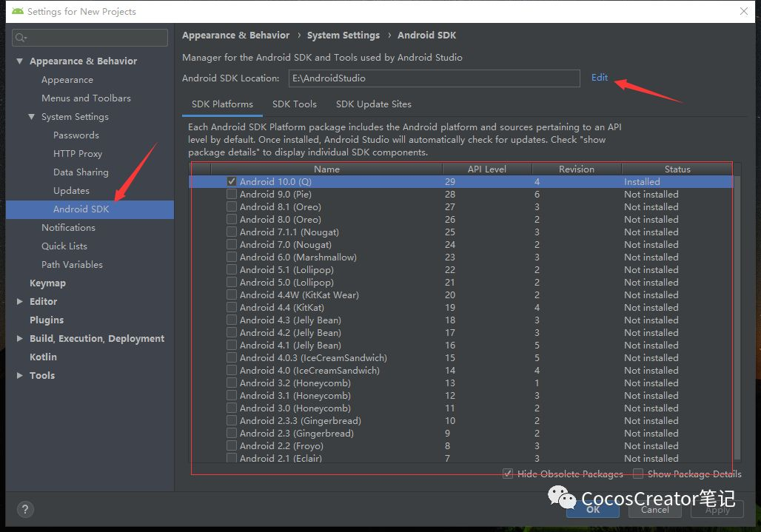Check the Android 8.1 (Oreo) checkbox

pyautogui.click(x=232, y=206)
